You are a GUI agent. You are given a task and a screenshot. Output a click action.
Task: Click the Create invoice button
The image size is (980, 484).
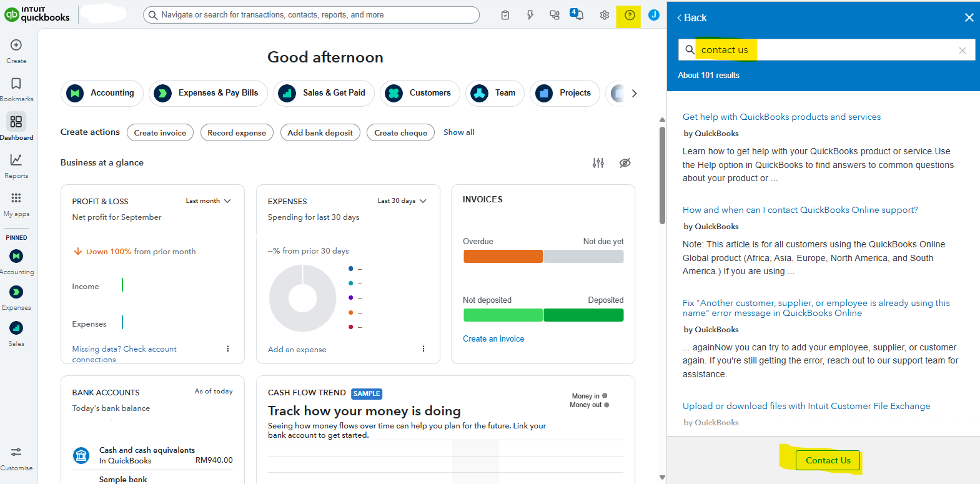(x=160, y=133)
